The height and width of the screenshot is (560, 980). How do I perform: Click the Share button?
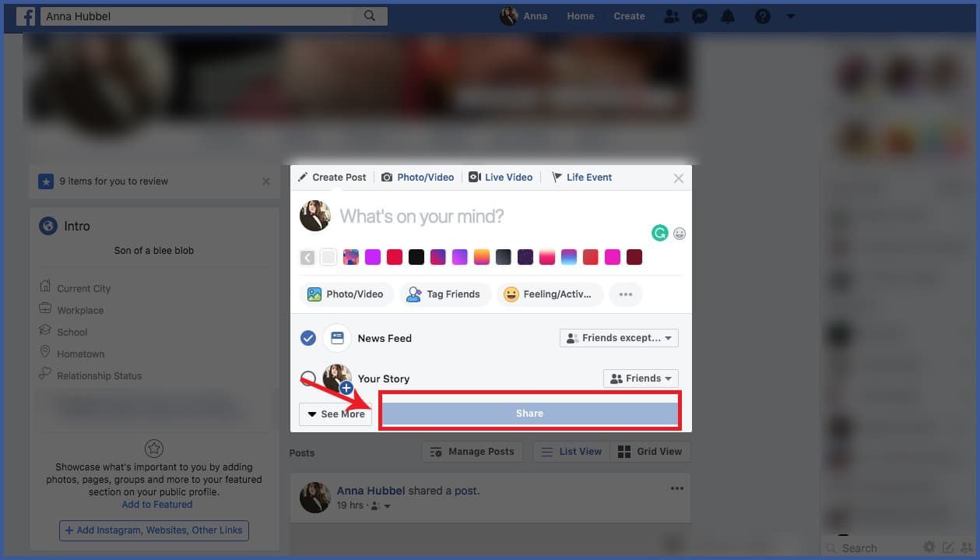pos(529,414)
